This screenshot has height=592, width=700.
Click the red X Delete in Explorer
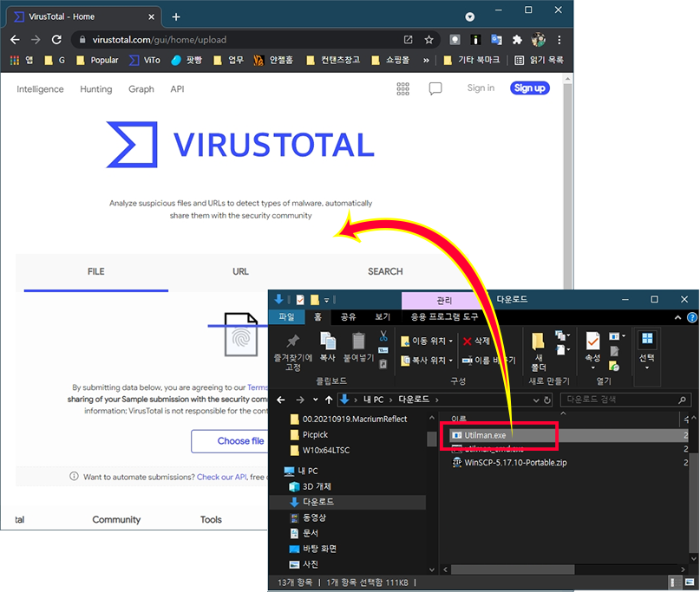[x=476, y=342]
